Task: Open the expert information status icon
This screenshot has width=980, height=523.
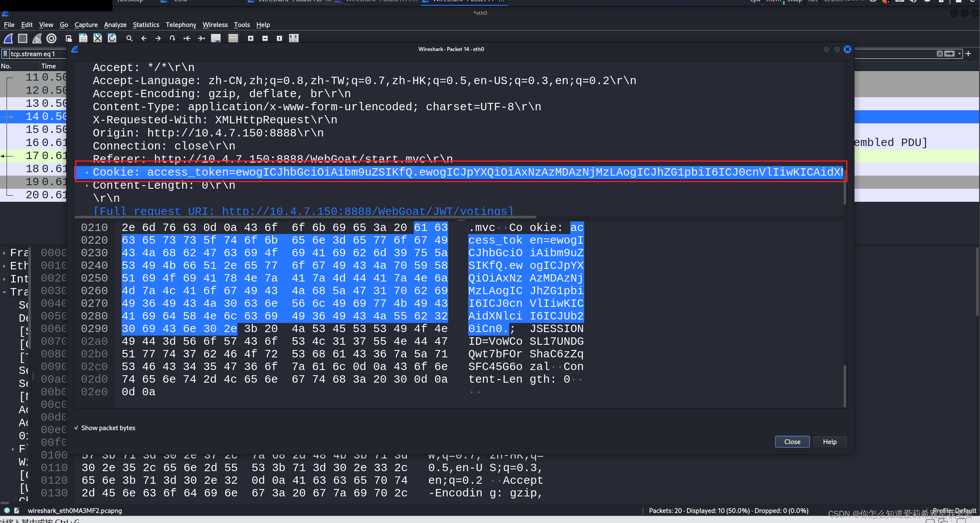Action: pos(7,510)
